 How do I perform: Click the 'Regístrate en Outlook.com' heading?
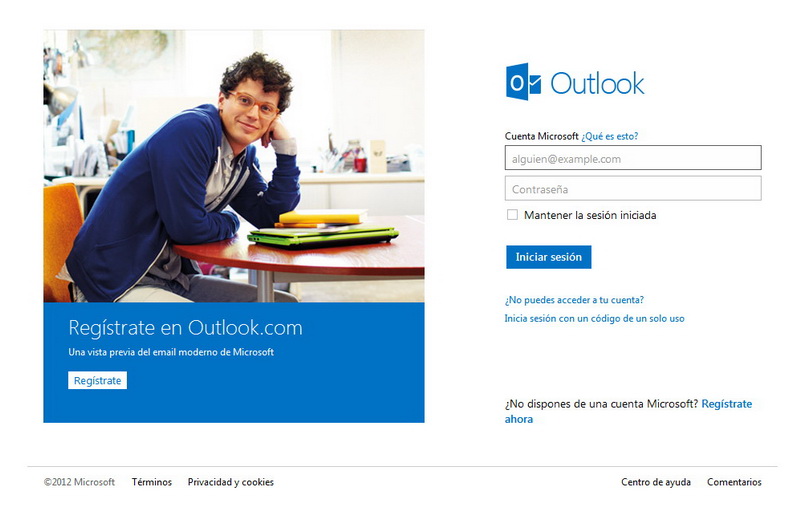(x=185, y=328)
